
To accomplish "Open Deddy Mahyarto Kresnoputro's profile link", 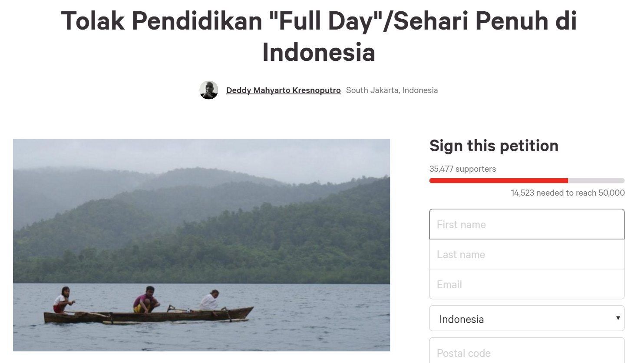I will (283, 90).
